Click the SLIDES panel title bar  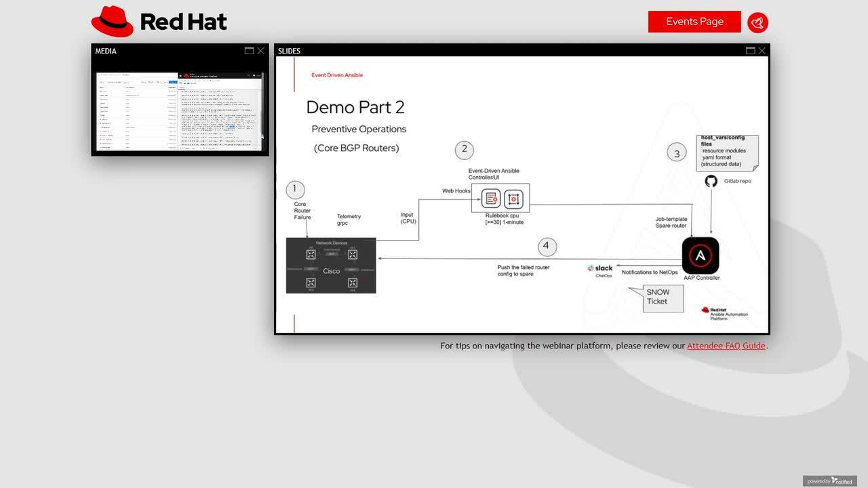point(509,51)
